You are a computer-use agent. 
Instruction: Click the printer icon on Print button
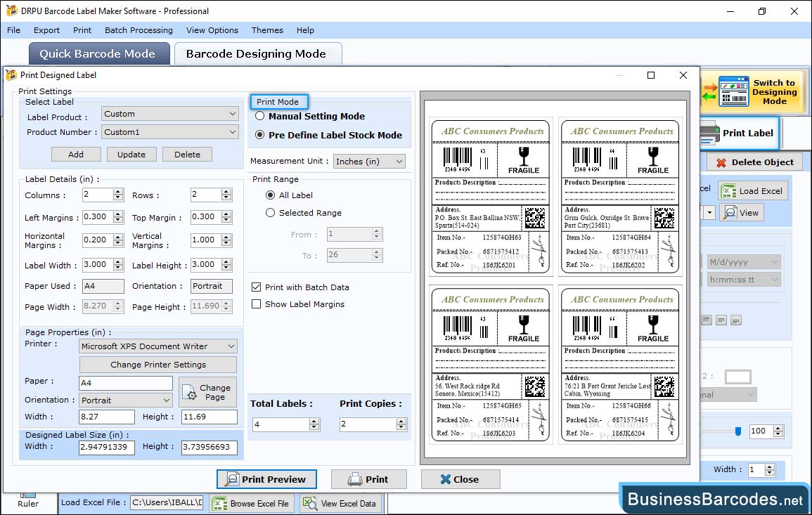[x=355, y=479]
